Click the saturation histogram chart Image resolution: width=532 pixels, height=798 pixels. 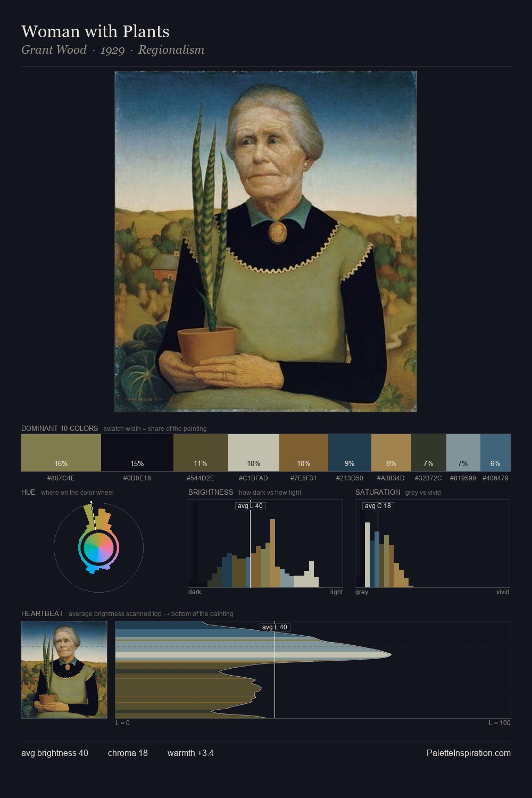433,544
